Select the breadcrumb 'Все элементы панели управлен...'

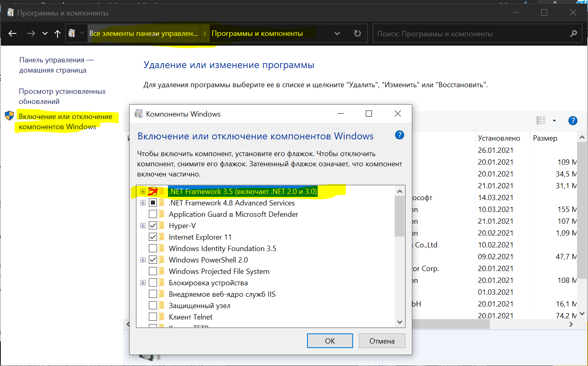click(x=144, y=33)
